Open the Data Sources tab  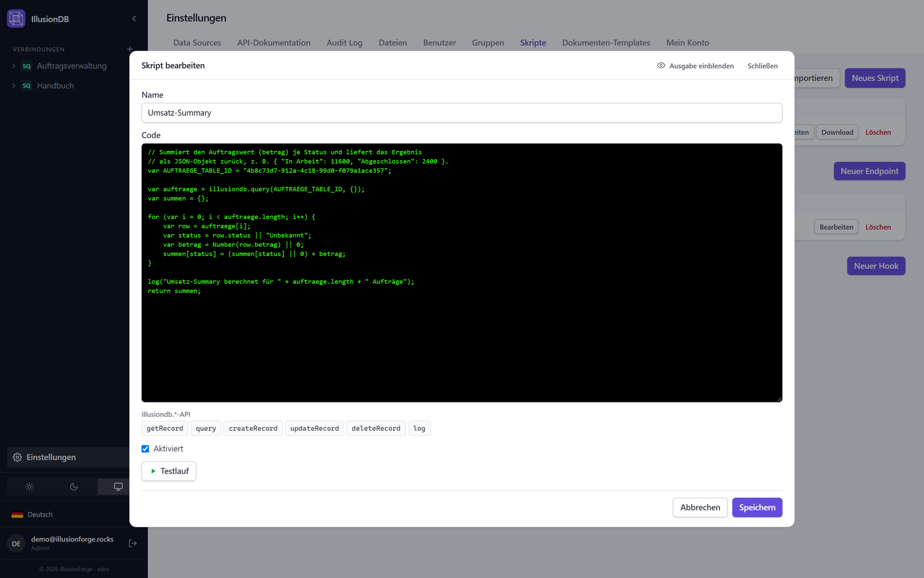click(197, 43)
